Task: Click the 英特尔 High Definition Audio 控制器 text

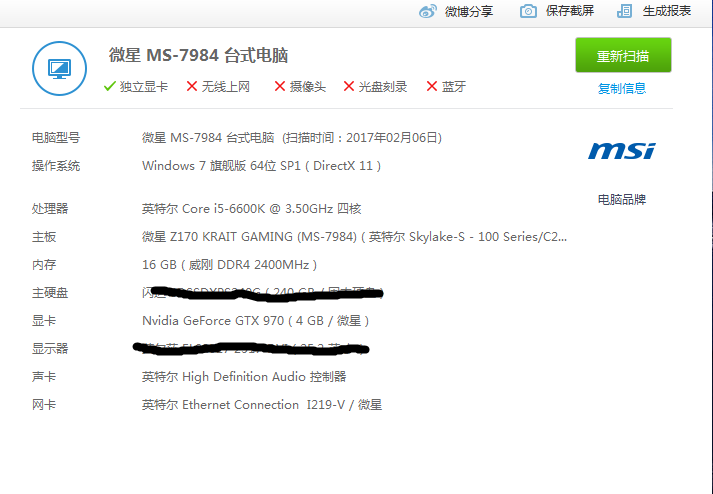Action: point(244,377)
